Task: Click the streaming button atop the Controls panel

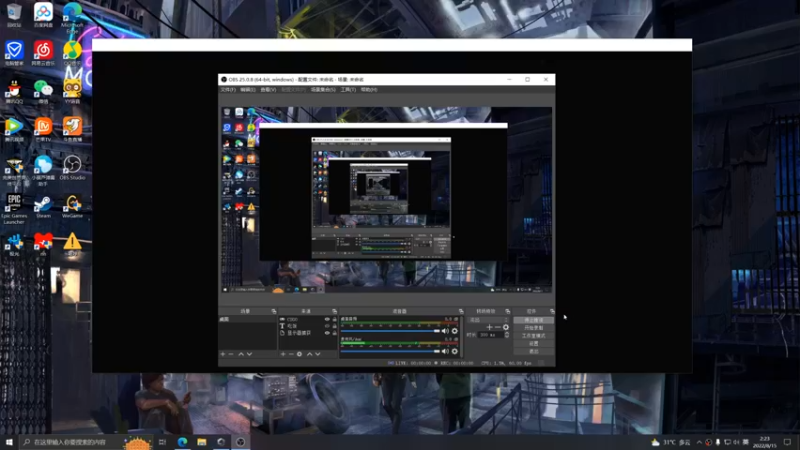Action: pyautogui.click(x=533, y=320)
